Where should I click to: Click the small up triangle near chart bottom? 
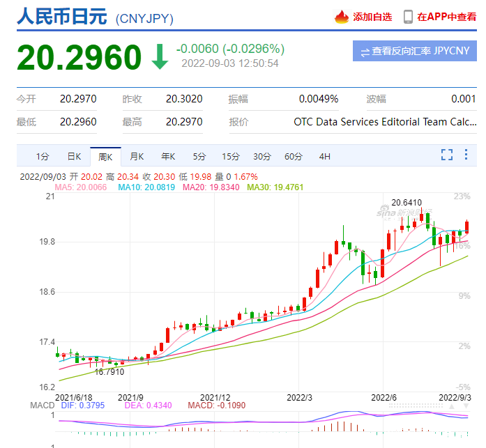[452, 406]
